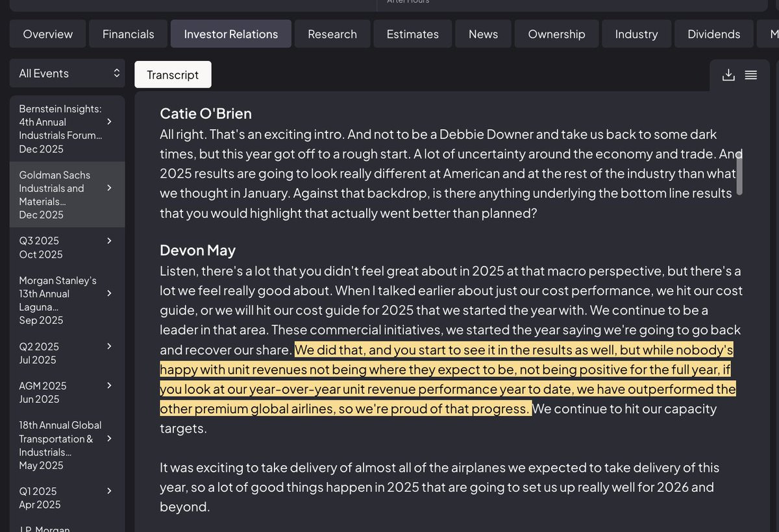Open the Estimates tab
The height and width of the screenshot is (532, 779).
[x=413, y=34]
